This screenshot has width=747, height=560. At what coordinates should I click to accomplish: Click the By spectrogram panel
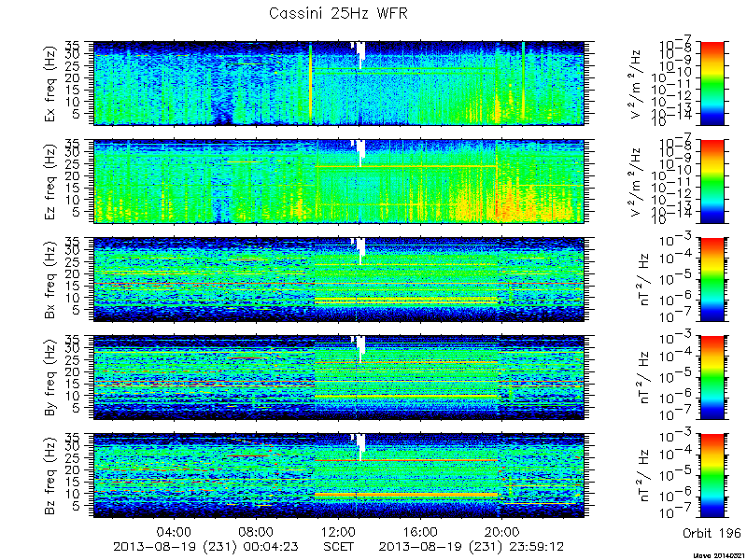pos(339,378)
